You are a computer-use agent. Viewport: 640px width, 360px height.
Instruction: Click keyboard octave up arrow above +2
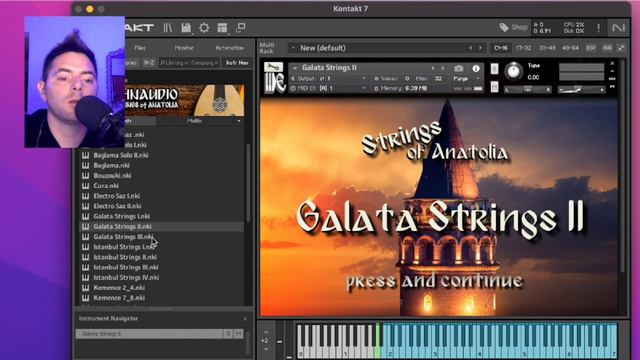pyautogui.click(x=266, y=332)
